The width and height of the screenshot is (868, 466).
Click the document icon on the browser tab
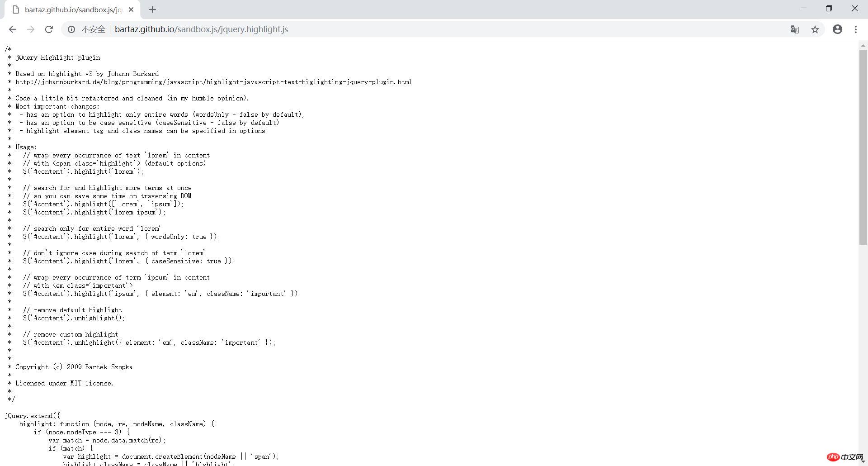pos(15,9)
